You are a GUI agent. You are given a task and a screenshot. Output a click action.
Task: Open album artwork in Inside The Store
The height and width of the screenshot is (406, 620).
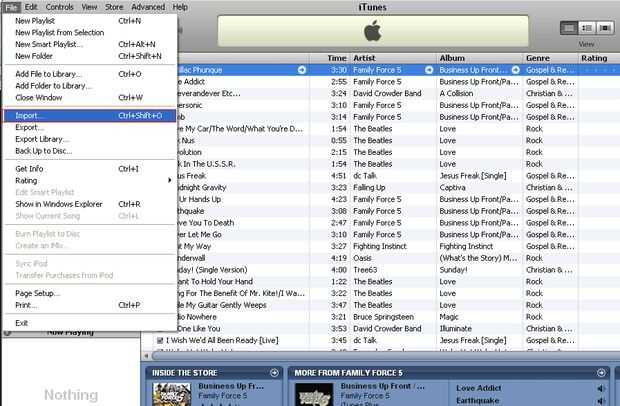click(172, 394)
